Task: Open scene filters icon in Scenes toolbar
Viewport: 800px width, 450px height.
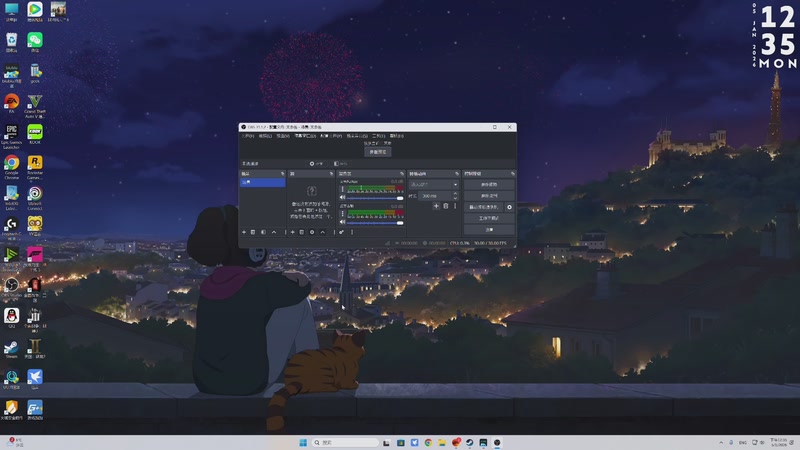Action: [263, 232]
